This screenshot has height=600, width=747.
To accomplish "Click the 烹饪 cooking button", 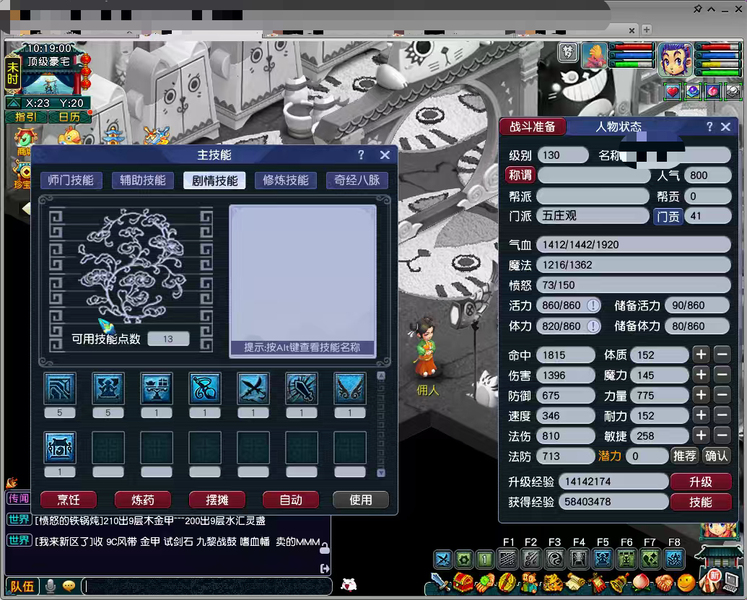I will pos(69,499).
